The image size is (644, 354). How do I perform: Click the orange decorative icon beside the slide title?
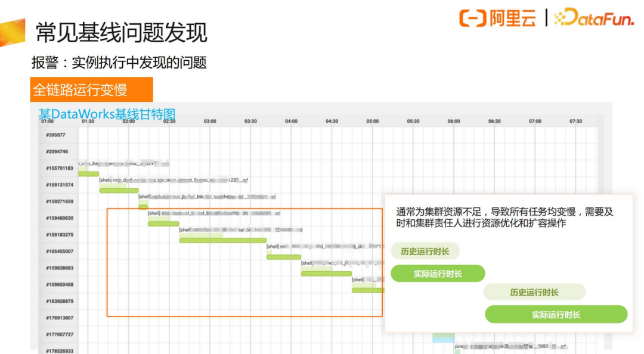click(x=12, y=33)
